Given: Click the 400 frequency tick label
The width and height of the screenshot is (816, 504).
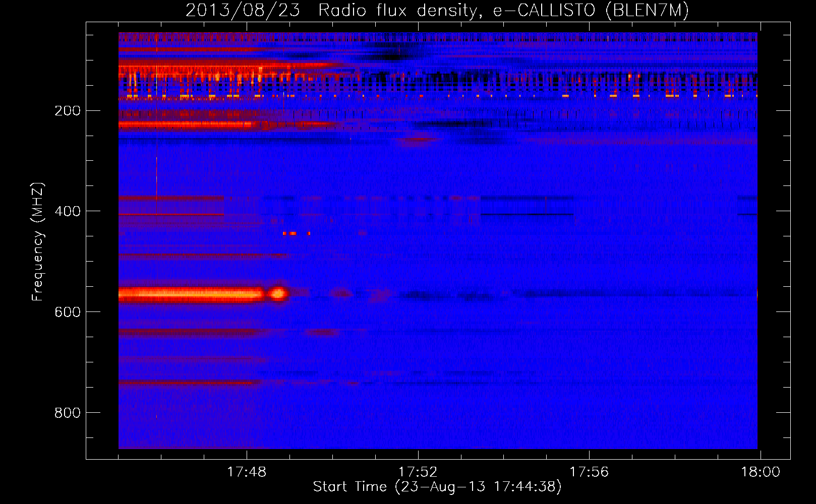Looking at the screenshot, I should 68,212.
